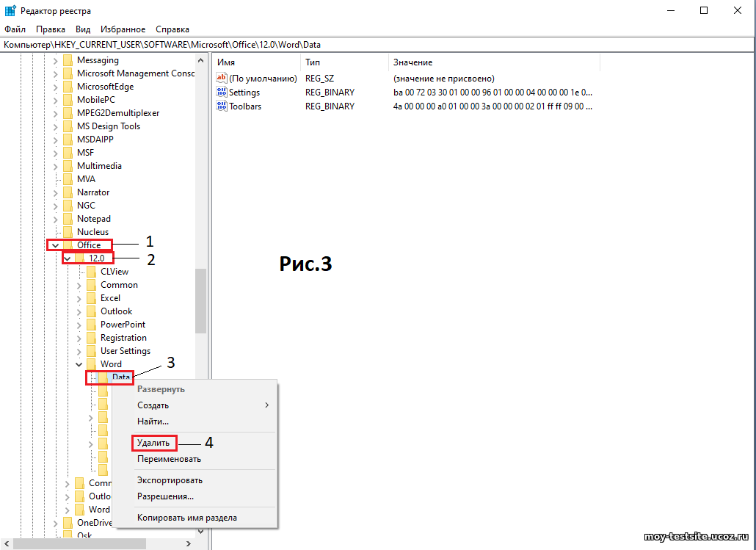Click the Registry Editor title bar icon
Screen dimensions: 756x550
click(x=10, y=10)
